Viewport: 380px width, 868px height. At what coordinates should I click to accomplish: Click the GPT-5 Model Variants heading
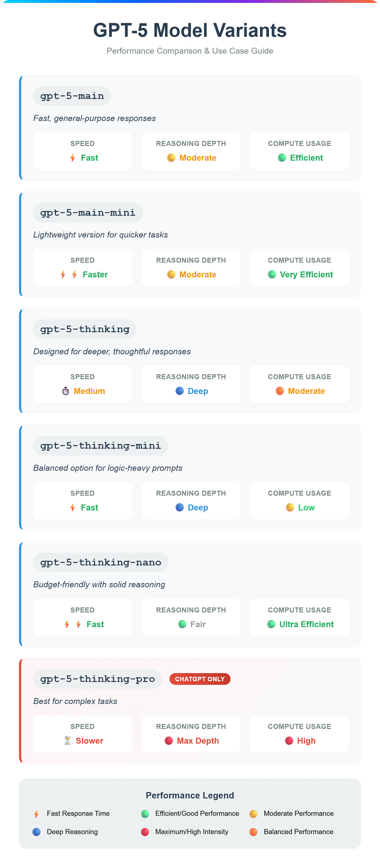tap(190, 30)
